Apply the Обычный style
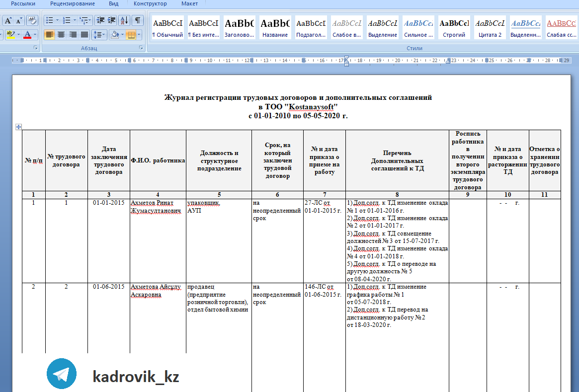 167,28
